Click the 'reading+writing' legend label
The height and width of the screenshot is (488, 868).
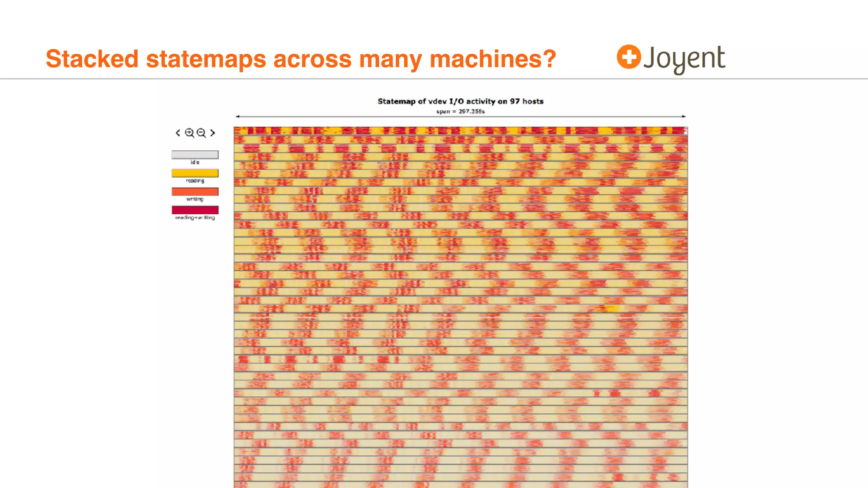(195, 218)
